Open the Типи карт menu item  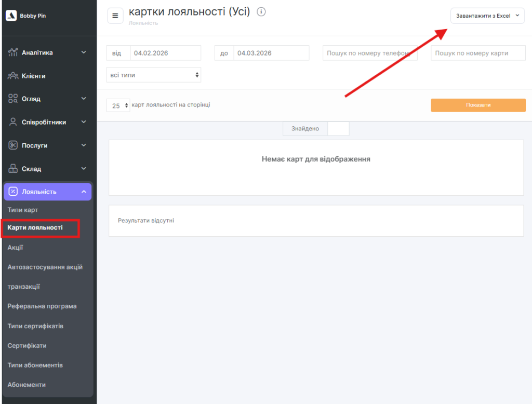(23, 210)
